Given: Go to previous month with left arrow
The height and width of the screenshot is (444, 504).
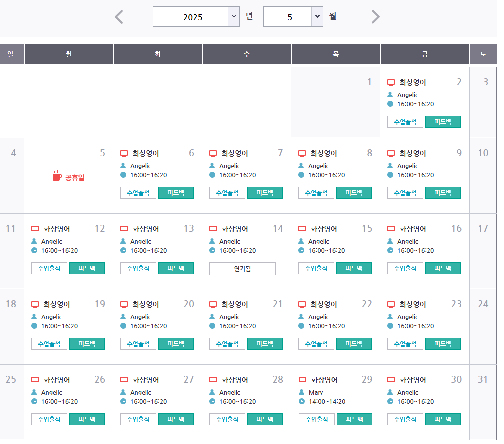Looking at the screenshot, I should [119, 17].
